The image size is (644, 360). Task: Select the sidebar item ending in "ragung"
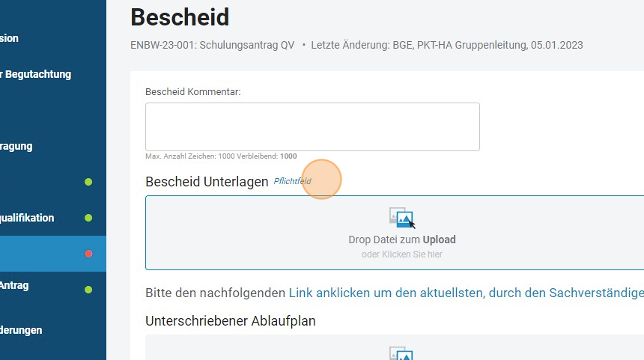coord(16,146)
